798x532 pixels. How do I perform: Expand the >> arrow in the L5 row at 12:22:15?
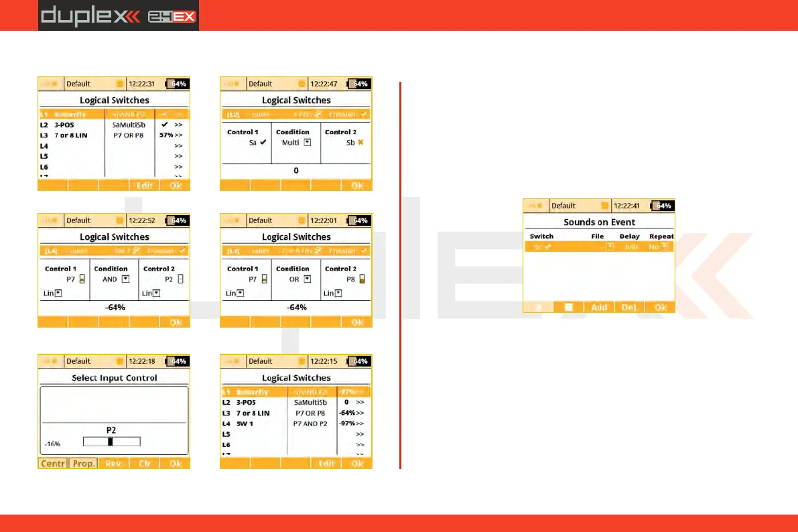pyautogui.click(x=360, y=434)
